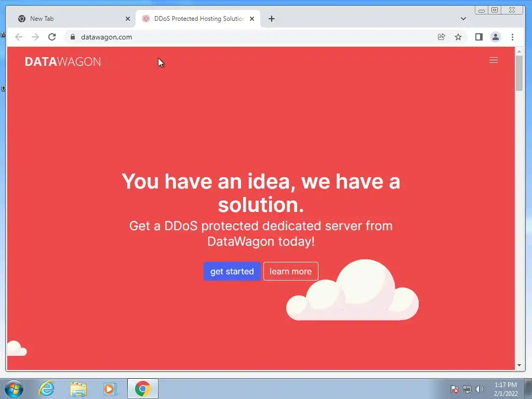Screen dimensions: 532x399
Task: Click the taskbar clock showing 1:17 PM
Action: tap(506, 389)
